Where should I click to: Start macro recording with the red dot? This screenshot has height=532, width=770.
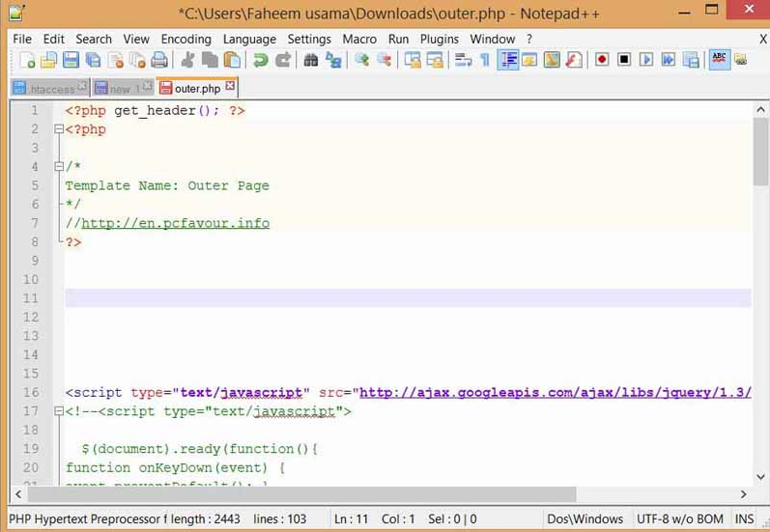click(602, 60)
